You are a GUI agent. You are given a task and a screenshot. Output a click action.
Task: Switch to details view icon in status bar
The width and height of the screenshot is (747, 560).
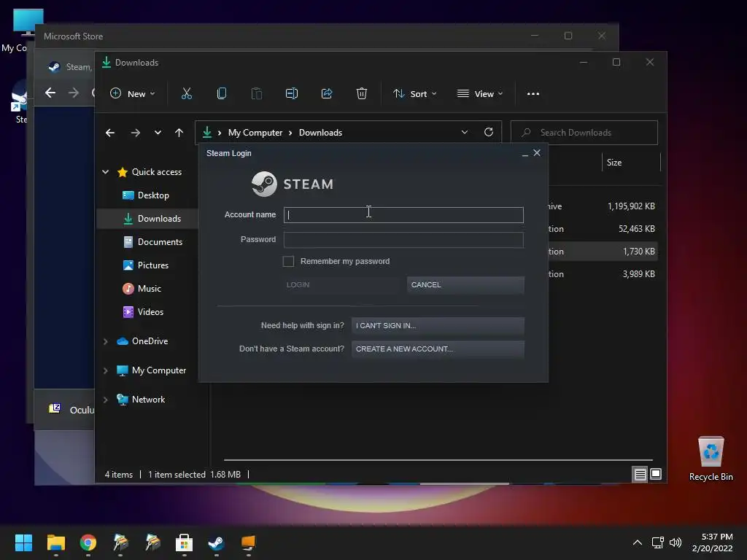tap(640, 474)
